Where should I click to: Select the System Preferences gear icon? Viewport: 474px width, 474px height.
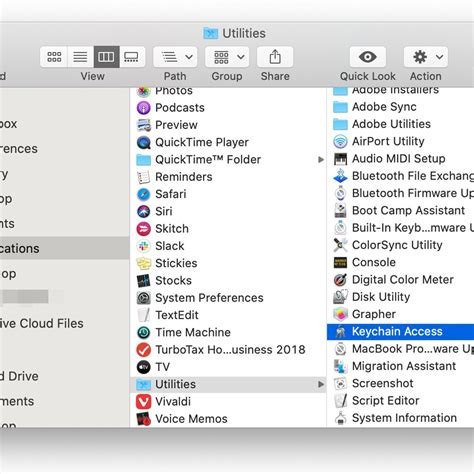point(144,298)
